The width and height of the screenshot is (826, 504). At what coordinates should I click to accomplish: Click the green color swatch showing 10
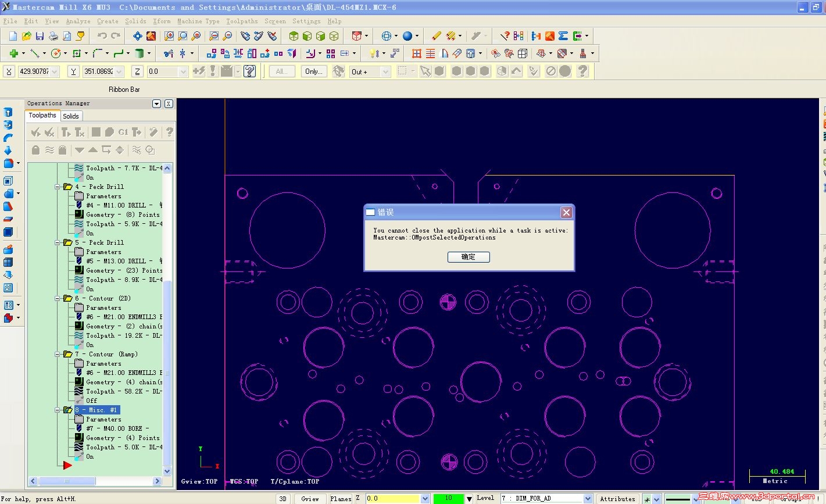pyautogui.click(x=449, y=498)
